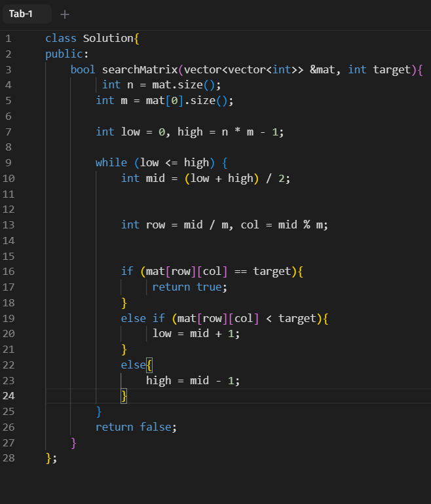Click line number 28 in the gutter
The image size is (431, 504).
click(x=9, y=458)
